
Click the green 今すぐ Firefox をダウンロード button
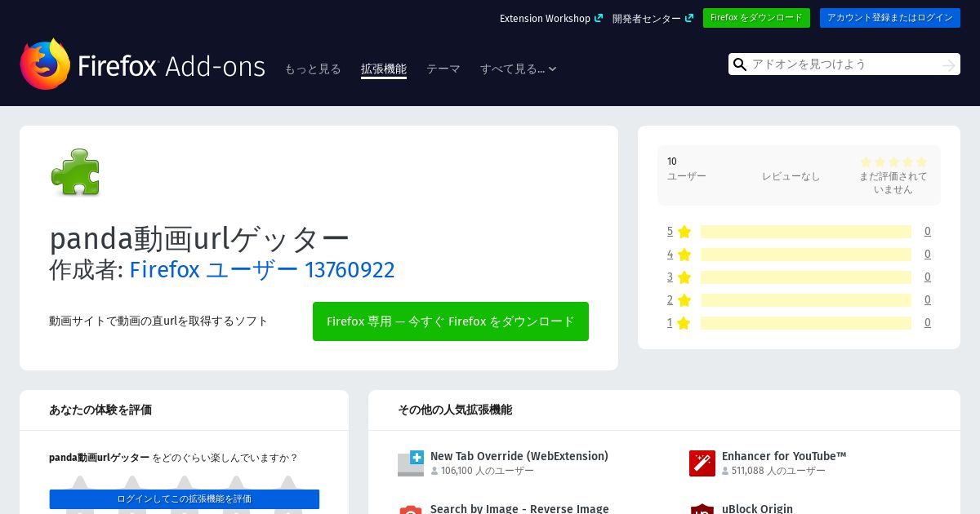451,321
